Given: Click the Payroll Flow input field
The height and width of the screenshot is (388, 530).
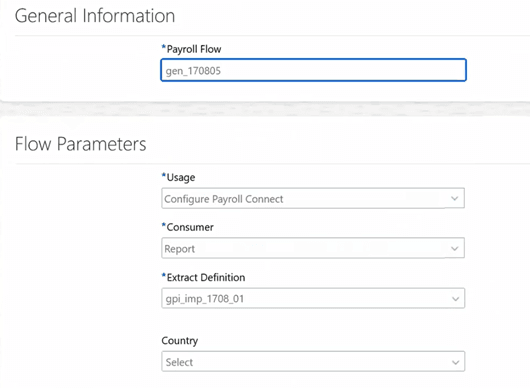Looking at the screenshot, I should 313,70.
